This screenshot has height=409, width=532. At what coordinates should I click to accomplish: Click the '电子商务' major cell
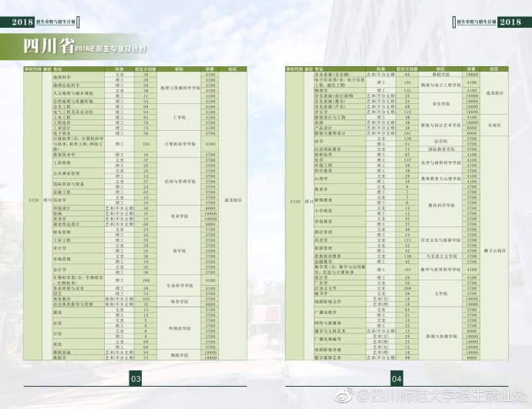point(79,133)
